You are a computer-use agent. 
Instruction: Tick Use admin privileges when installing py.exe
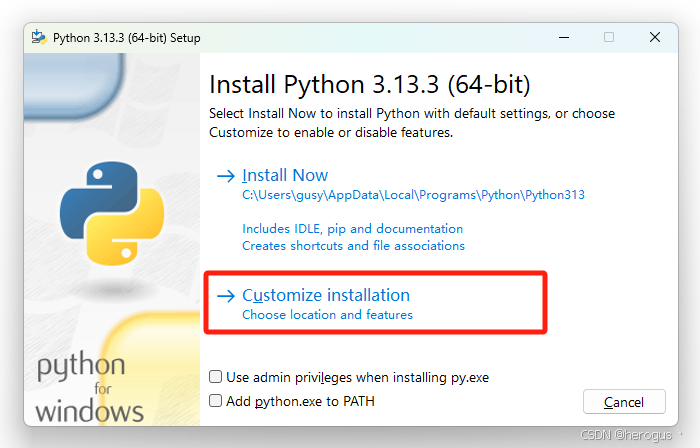coord(216,377)
